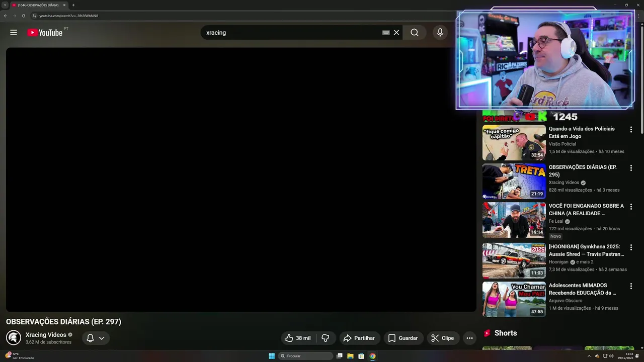Open thumbnail for Quando a Vida dos Policiais
Viewport: 644px width, 362px height.
click(x=514, y=143)
